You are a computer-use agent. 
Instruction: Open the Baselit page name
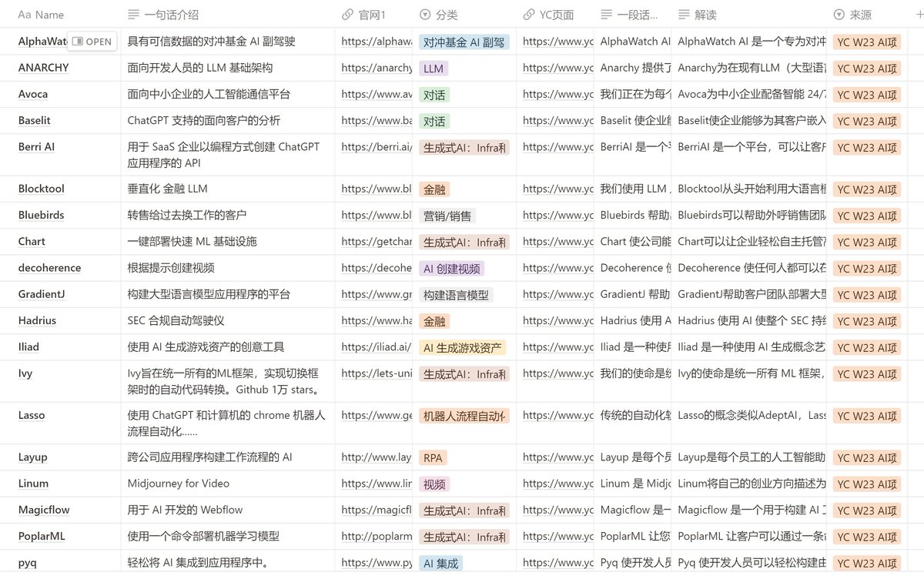pyautogui.click(x=35, y=120)
